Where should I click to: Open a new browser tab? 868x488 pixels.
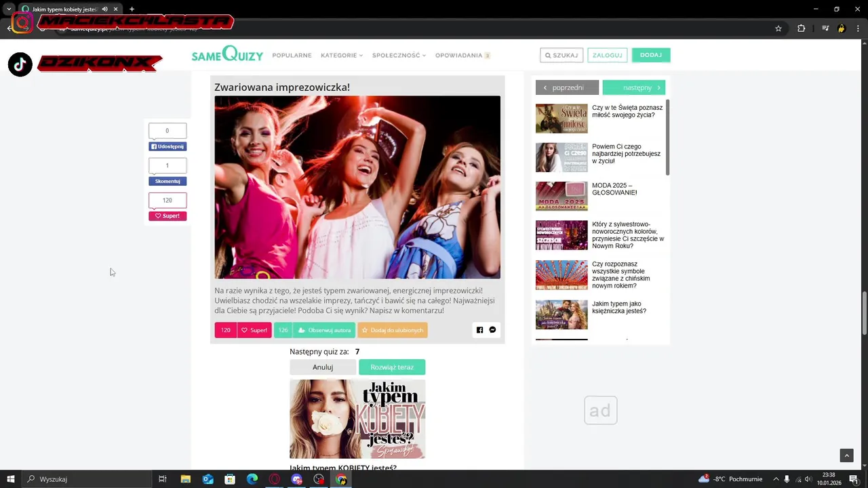point(132,9)
